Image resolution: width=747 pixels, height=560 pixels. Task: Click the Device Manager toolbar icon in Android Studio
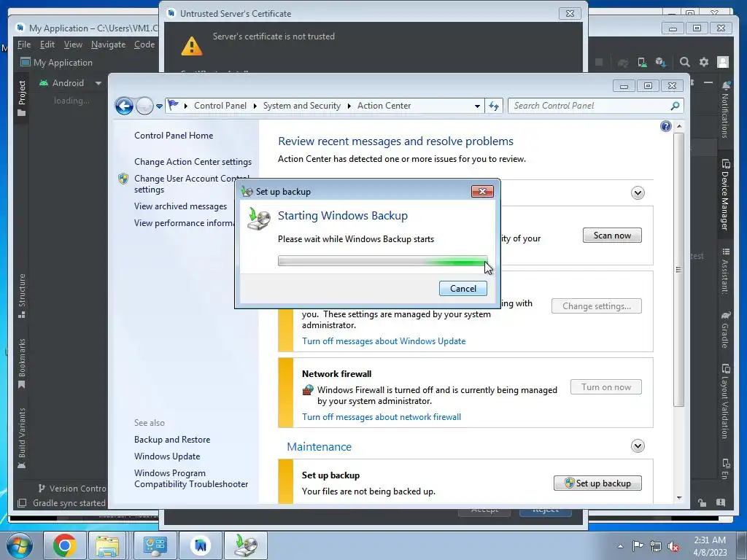(642, 62)
